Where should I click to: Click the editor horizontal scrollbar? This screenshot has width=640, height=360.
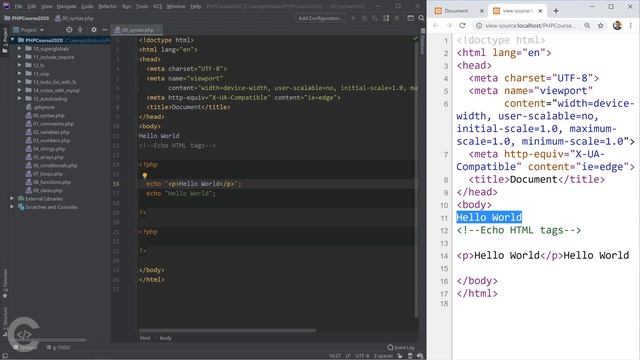(x=227, y=330)
